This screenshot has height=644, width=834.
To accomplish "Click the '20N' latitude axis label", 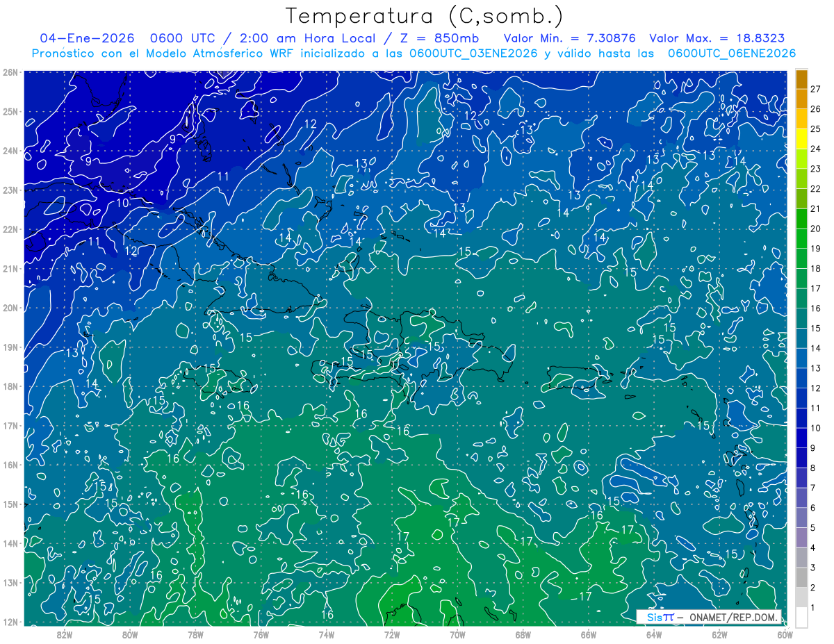I will (10, 308).
